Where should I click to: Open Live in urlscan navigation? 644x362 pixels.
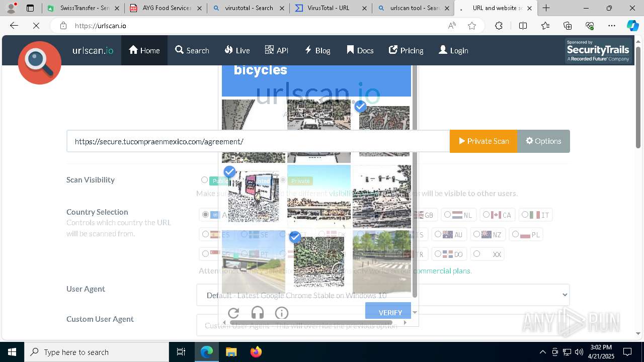point(237,50)
